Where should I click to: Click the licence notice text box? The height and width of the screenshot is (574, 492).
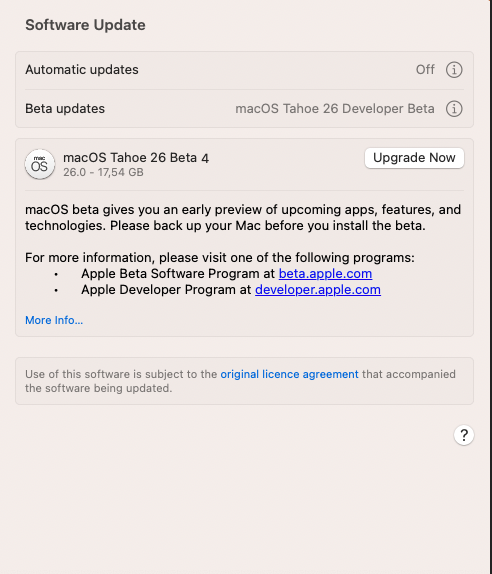(x=245, y=381)
